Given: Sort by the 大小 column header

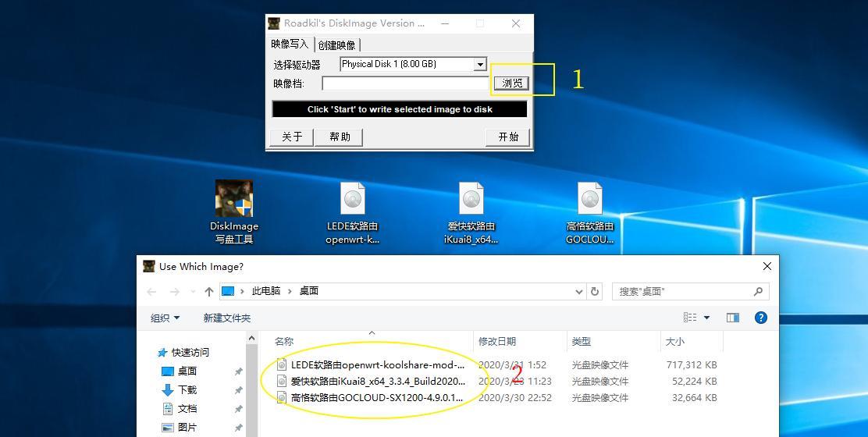Looking at the screenshot, I should point(674,342).
